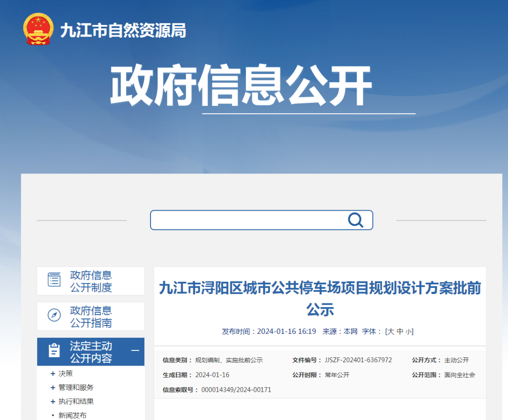Click publish time 2024-01-16 16:19
The image size is (508, 420).
(x=286, y=332)
